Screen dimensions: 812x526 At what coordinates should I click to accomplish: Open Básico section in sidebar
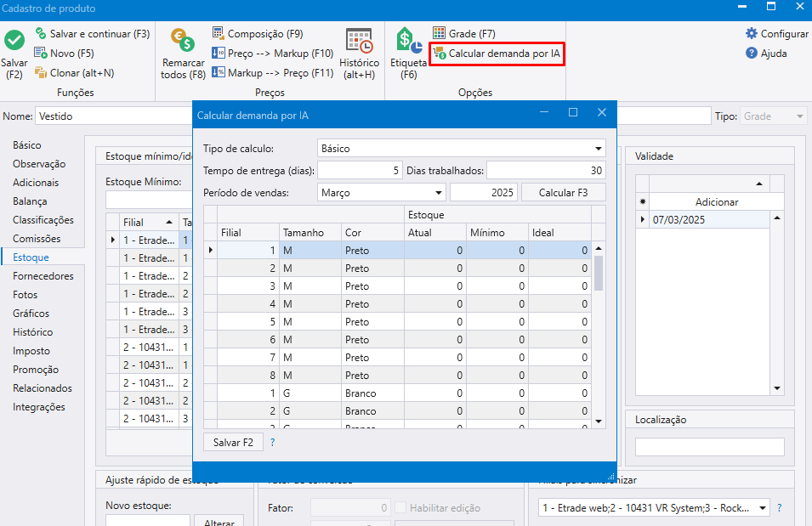point(27,145)
